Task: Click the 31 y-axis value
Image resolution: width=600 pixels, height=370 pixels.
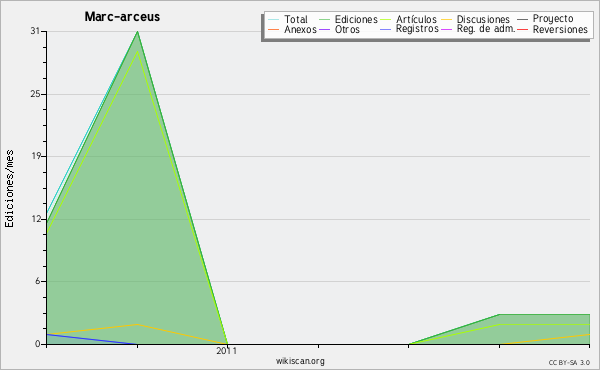Action: (35, 31)
